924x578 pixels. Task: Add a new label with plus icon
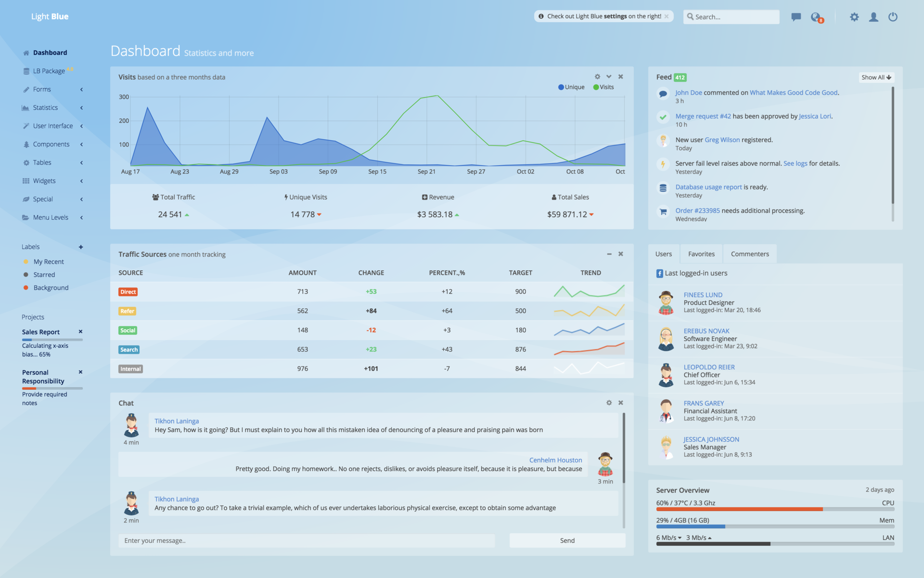81,247
